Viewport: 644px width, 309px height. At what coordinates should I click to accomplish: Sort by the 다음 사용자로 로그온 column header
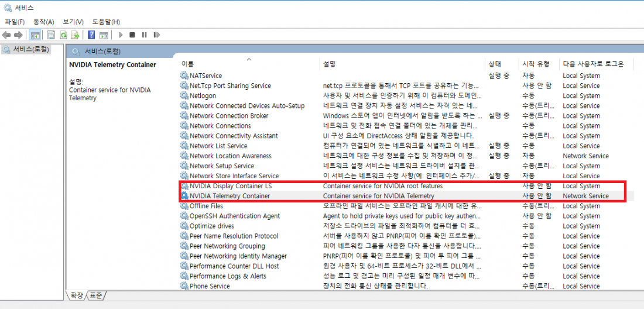click(596, 64)
